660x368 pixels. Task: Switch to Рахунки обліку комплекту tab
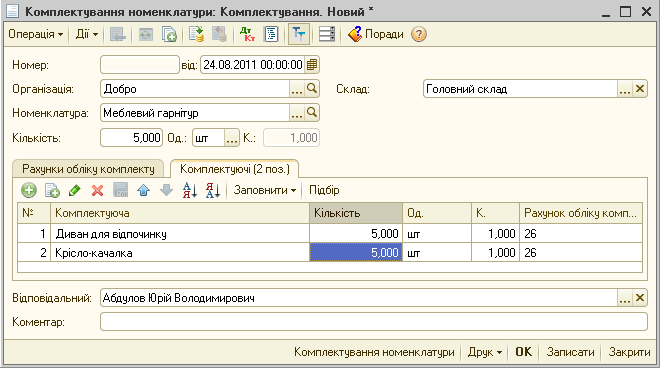point(88,169)
